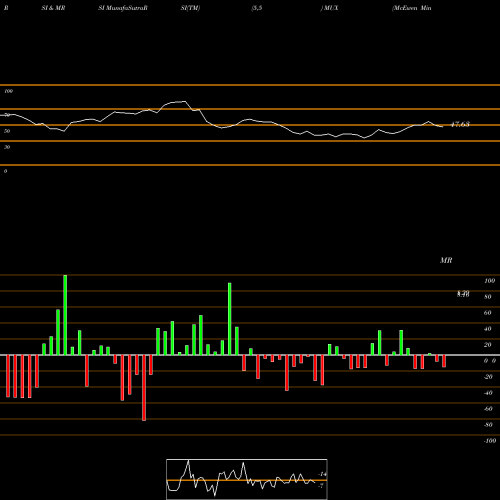This screenshot has width=500, height=500.
Task: Click the 'SI MunafaSutraR' header text
Action: 123,8
